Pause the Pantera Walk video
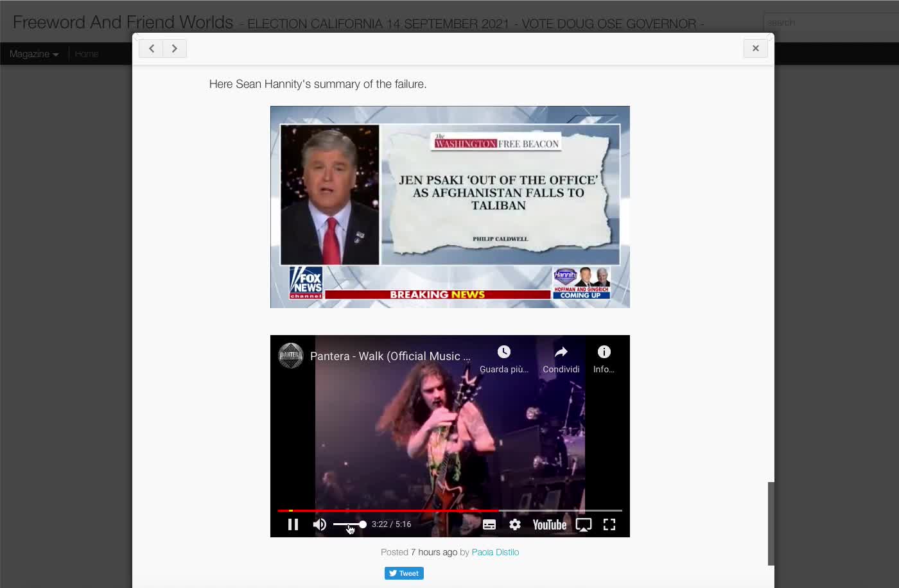 tap(293, 524)
